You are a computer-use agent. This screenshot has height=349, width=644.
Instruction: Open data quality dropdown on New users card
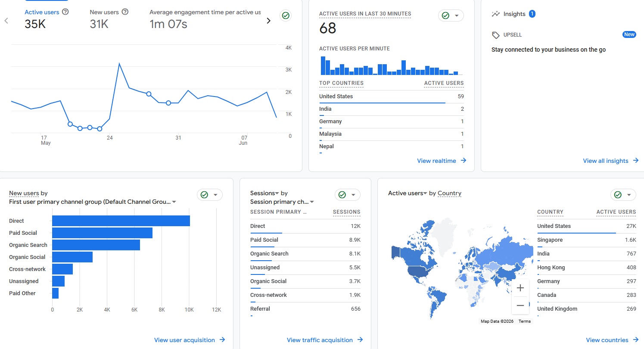pos(210,195)
